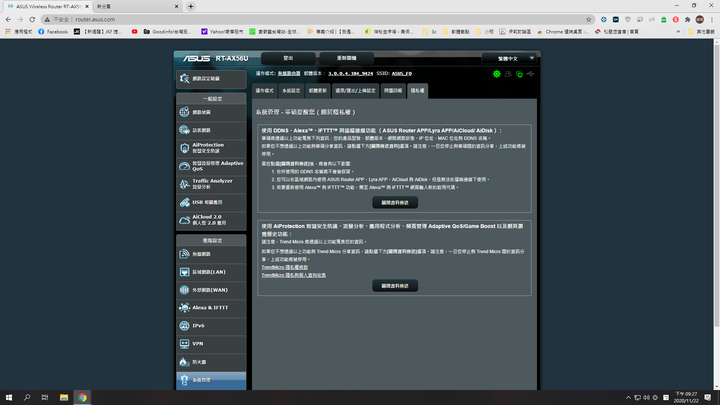This screenshot has width=720, height=405.
Task: Open the YouTube bookmark icon
Action: [x=135, y=32]
